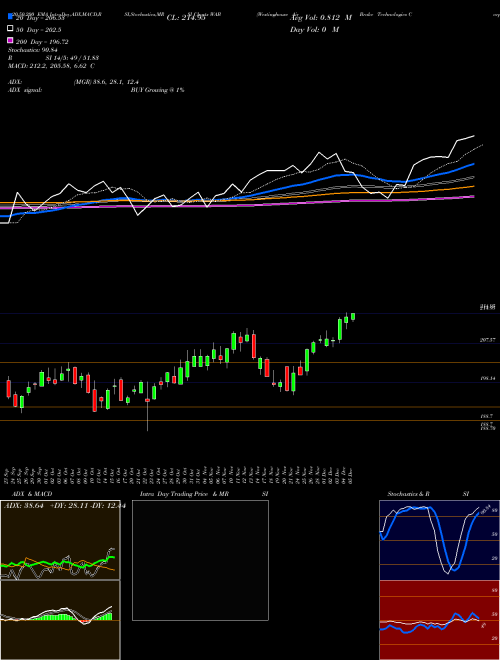Click the 'Stochastics: 99.84' reading
Screen dimensions: 500x660
pyautogui.click(x=32, y=50)
